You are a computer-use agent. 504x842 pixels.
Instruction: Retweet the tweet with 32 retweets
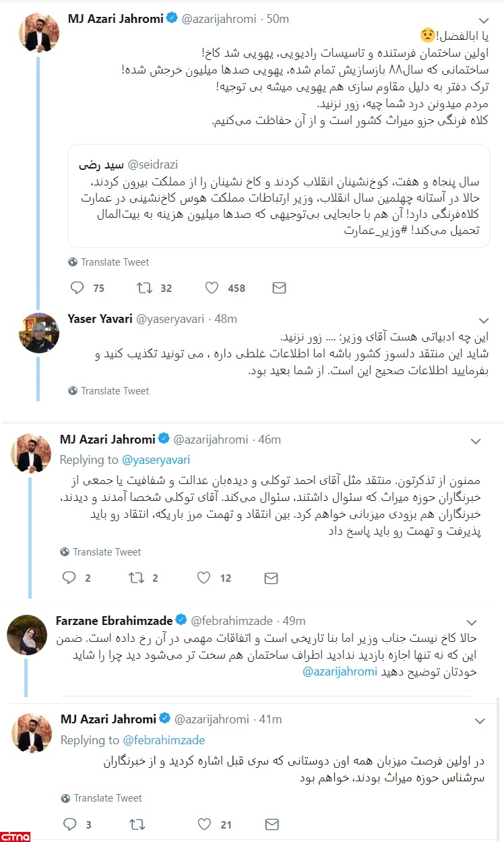144,288
